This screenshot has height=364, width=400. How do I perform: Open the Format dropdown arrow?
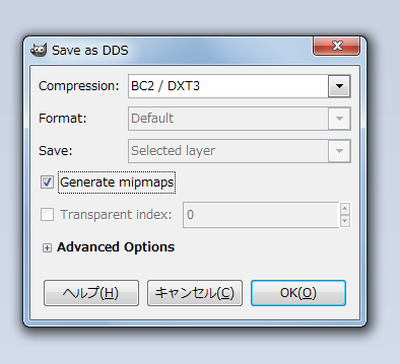click(339, 119)
